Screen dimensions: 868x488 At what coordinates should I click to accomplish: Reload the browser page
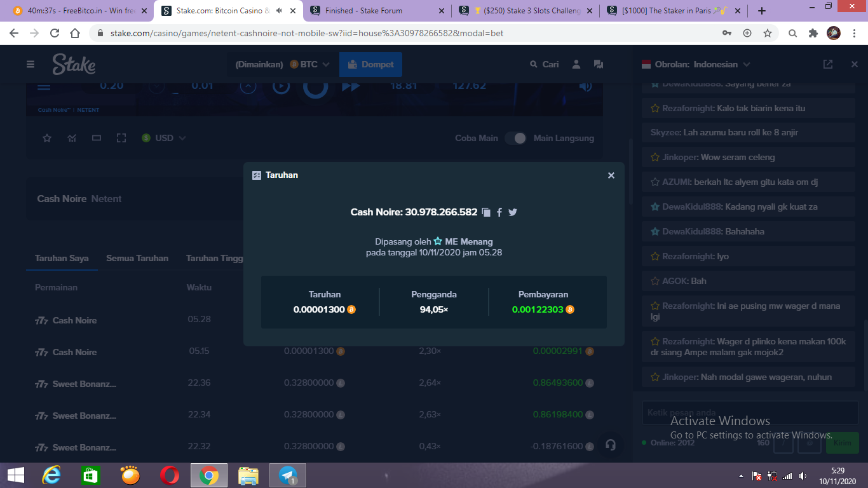55,33
